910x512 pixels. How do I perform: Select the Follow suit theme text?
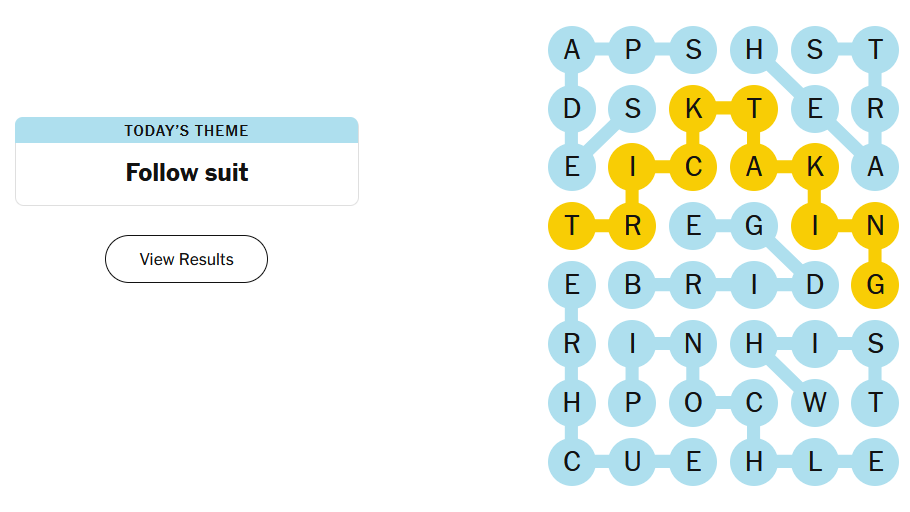(187, 173)
